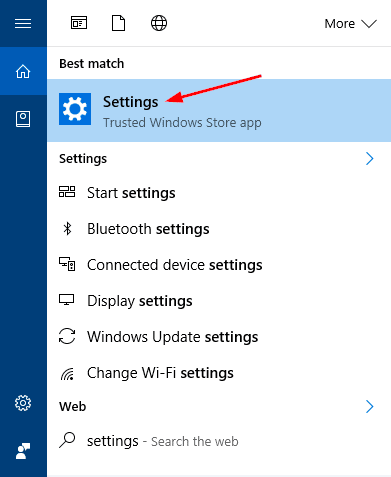Open Display settings result

(x=219, y=301)
